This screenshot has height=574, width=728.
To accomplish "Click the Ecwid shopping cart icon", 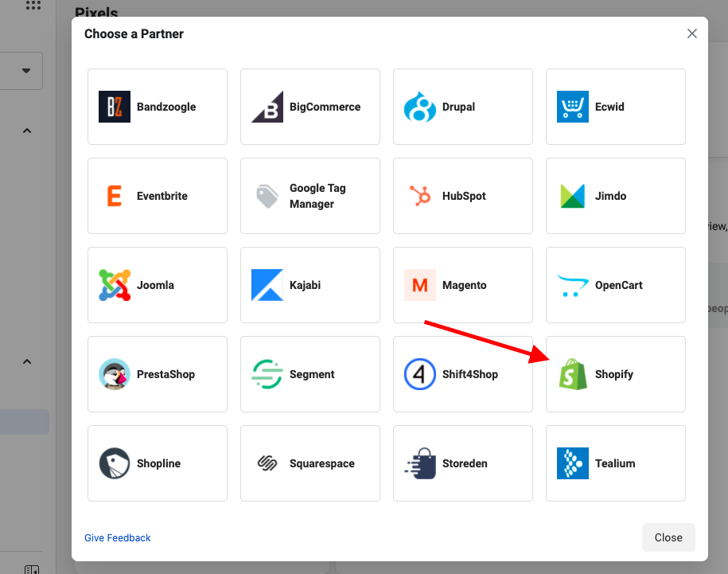I will (x=573, y=107).
